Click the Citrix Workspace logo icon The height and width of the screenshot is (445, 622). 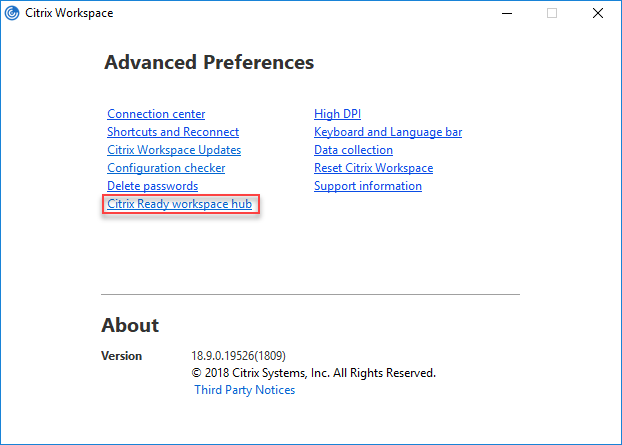(12, 13)
